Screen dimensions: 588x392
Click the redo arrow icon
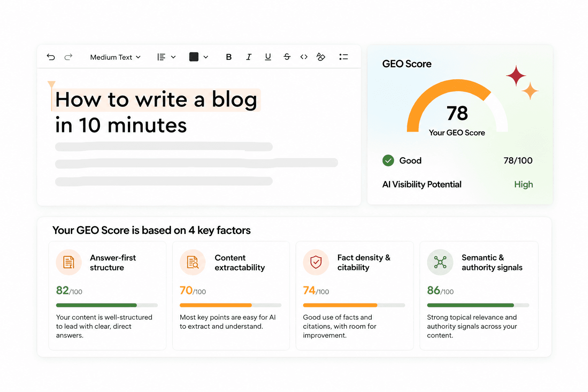pyautogui.click(x=69, y=57)
